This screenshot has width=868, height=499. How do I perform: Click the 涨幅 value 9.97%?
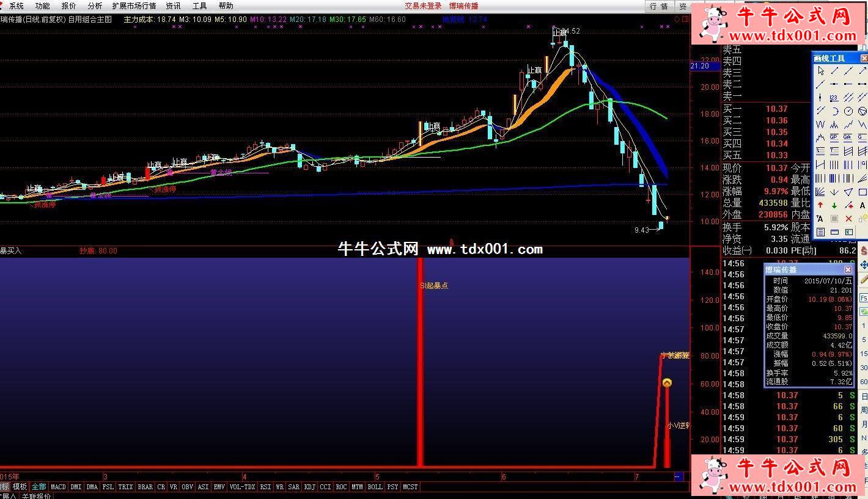click(775, 191)
